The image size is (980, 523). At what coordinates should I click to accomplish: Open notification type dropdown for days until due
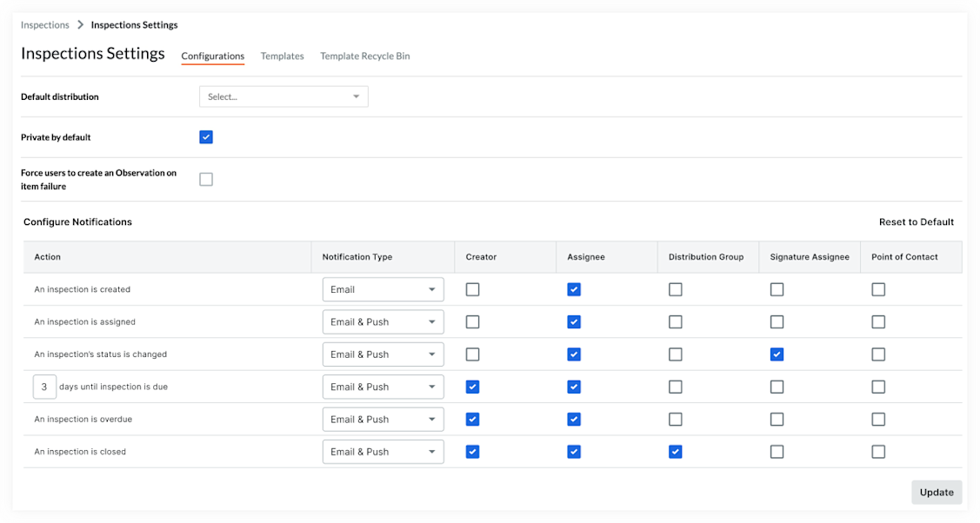coord(383,387)
